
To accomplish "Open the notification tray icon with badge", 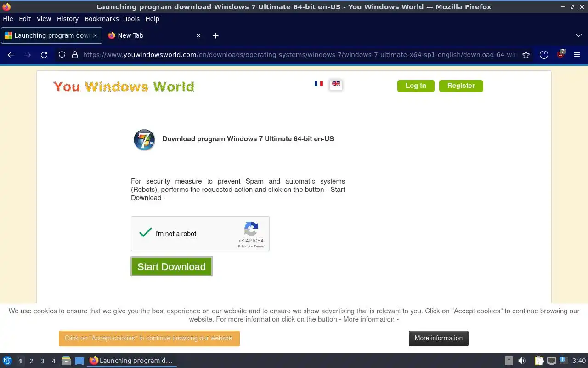I will [564, 360].
